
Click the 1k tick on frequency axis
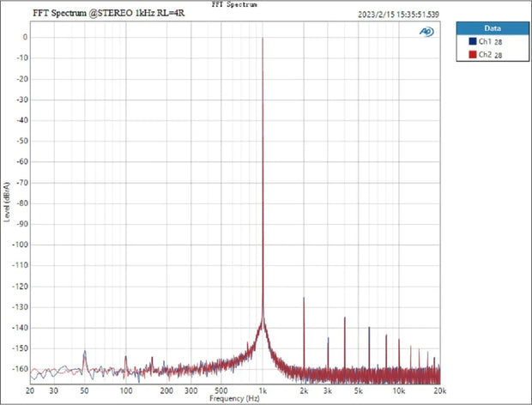pos(263,390)
